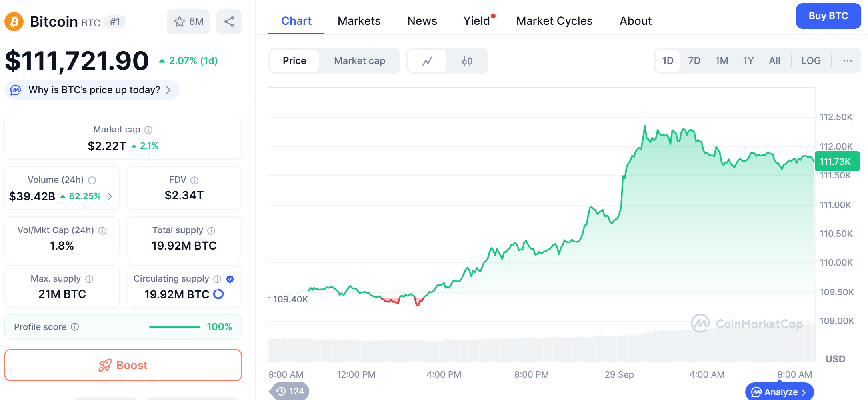Click the Market cap info icon
Screen dimensions: 868x400
[x=148, y=130]
